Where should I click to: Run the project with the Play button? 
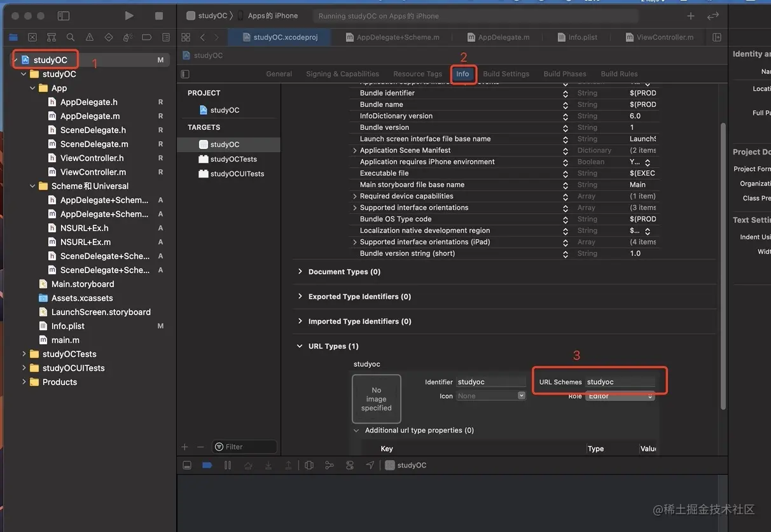coord(129,15)
